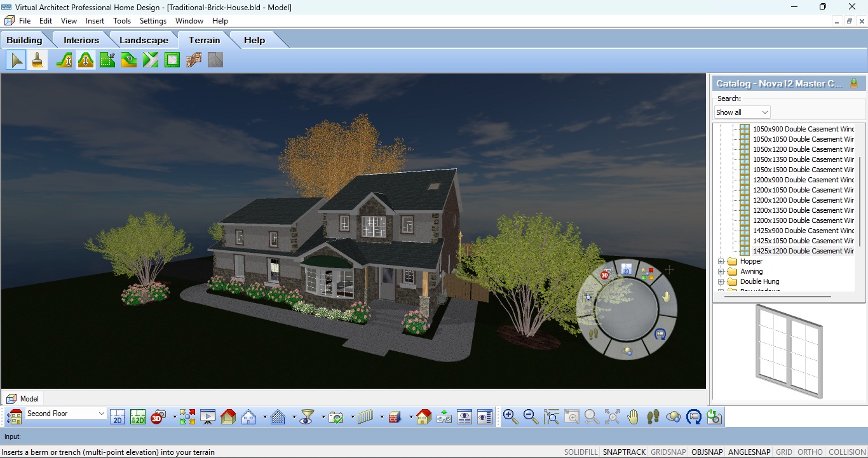Screen dimensions: 868x458
Task: Click the first eye view panel icon
Action: pyautogui.click(x=465, y=417)
